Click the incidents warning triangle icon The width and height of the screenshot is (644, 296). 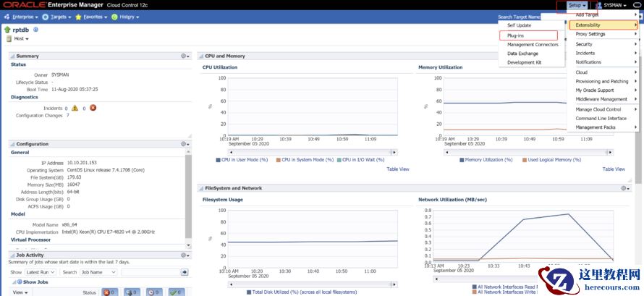coord(75,108)
